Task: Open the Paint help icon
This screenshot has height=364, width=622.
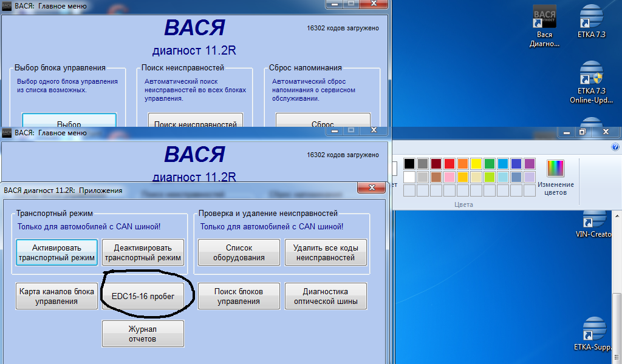Action: click(x=615, y=147)
